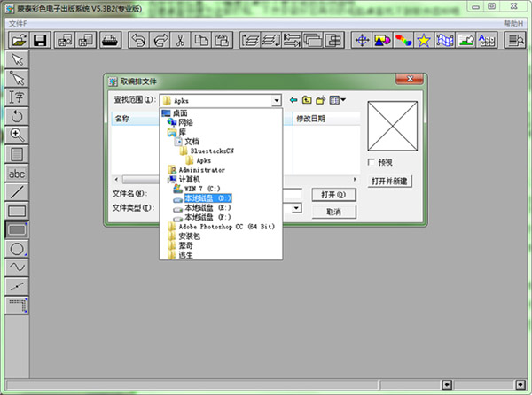532x395 pixels.
Task: Click the printer icon in toolbar
Action: tap(112, 40)
